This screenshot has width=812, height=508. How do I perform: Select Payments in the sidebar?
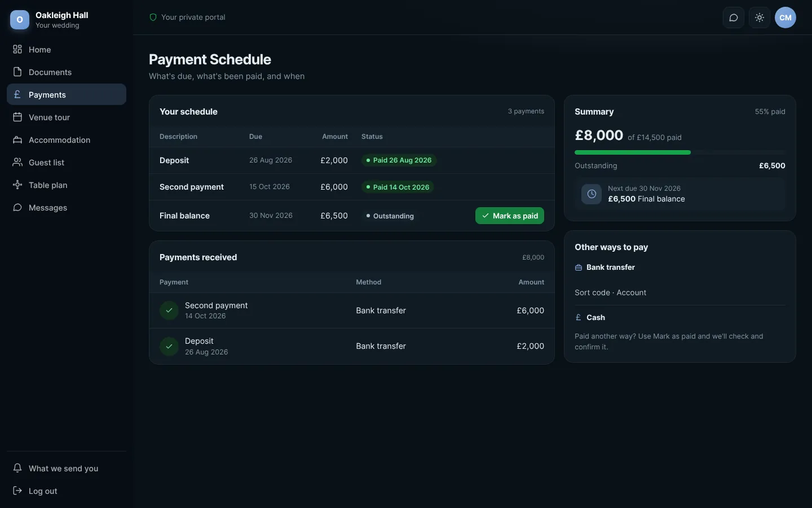tap(67, 95)
